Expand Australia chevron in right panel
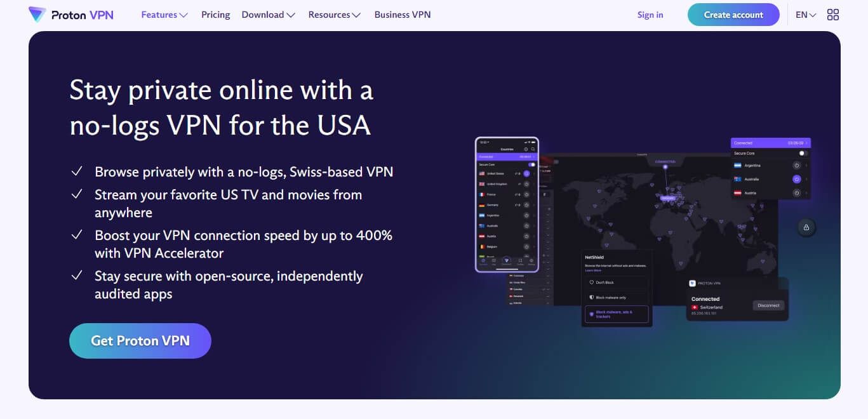The height and width of the screenshot is (419, 868). [x=806, y=179]
